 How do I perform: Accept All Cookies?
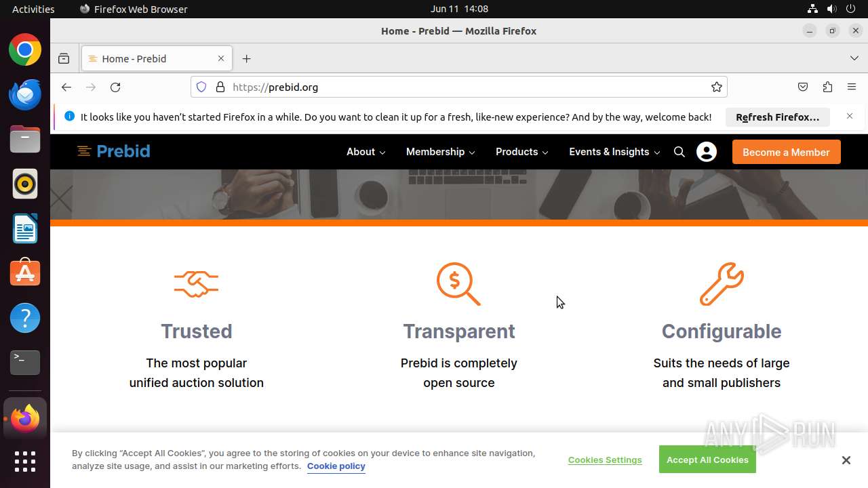tap(707, 460)
